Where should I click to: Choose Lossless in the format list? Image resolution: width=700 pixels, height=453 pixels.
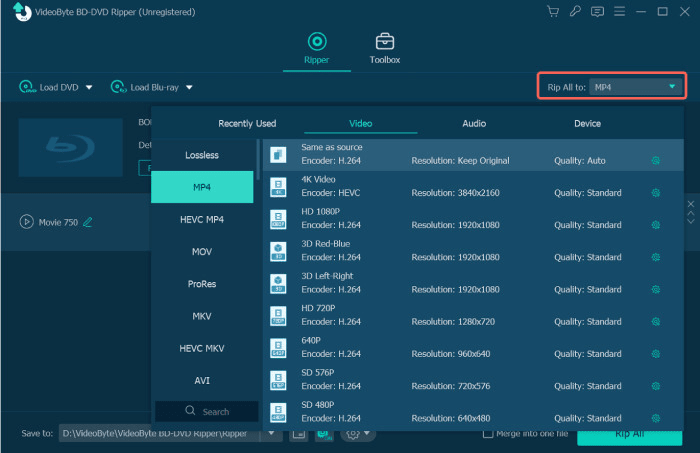[x=202, y=155]
